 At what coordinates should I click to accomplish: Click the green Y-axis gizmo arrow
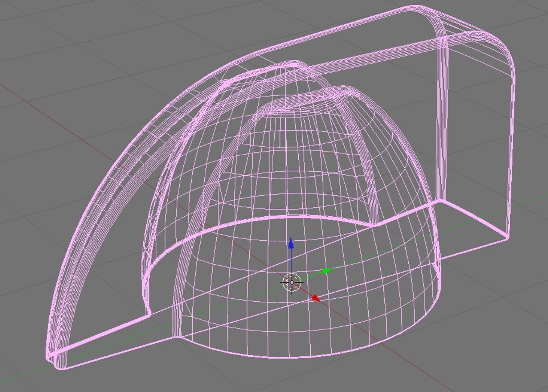pos(327,271)
